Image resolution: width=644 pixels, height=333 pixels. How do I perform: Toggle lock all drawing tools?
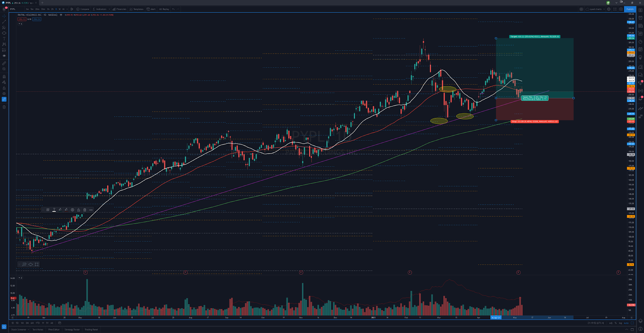tap(4, 88)
